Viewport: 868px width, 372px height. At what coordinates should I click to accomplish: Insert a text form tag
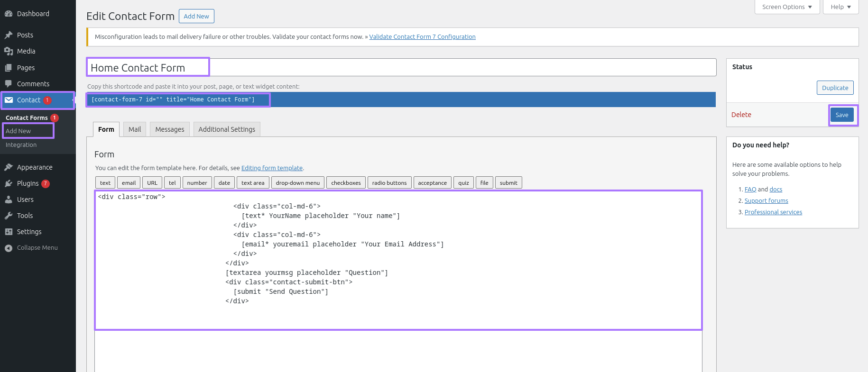click(105, 183)
